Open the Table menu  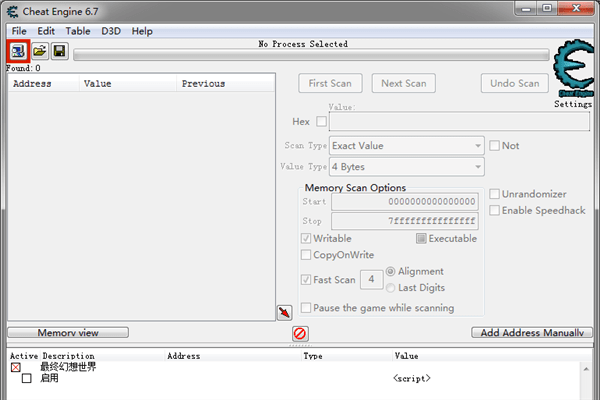pyautogui.click(x=78, y=31)
